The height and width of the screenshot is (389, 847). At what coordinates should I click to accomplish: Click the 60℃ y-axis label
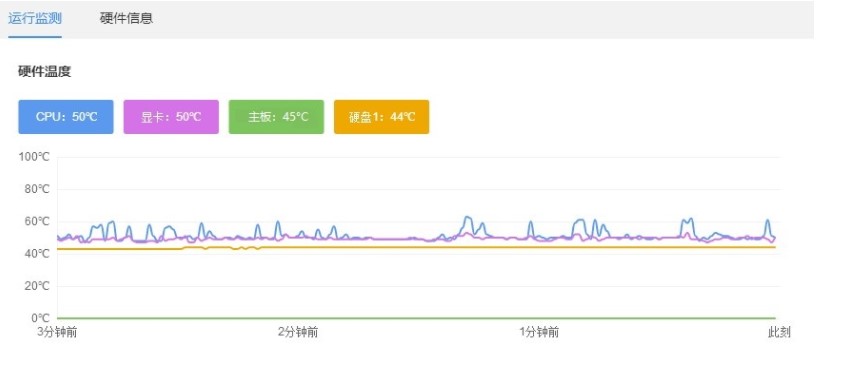coord(37,222)
